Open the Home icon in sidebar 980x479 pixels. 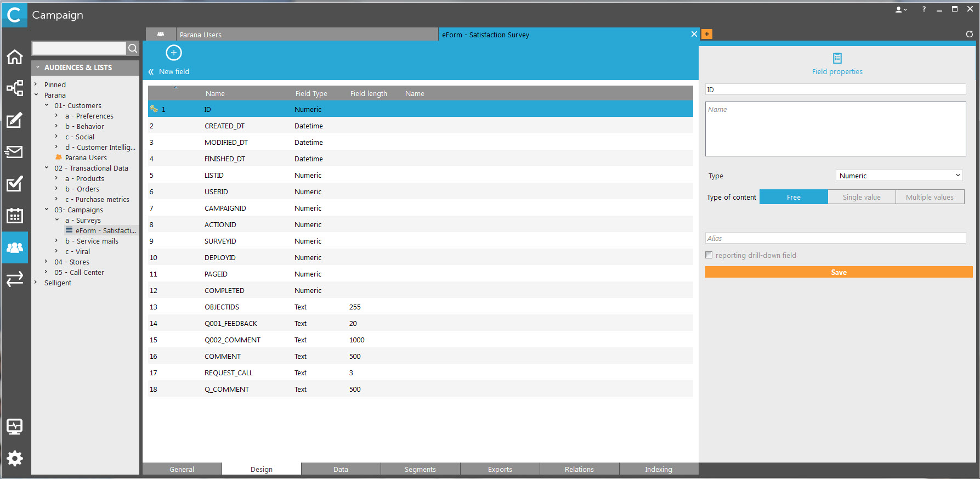[x=15, y=57]
